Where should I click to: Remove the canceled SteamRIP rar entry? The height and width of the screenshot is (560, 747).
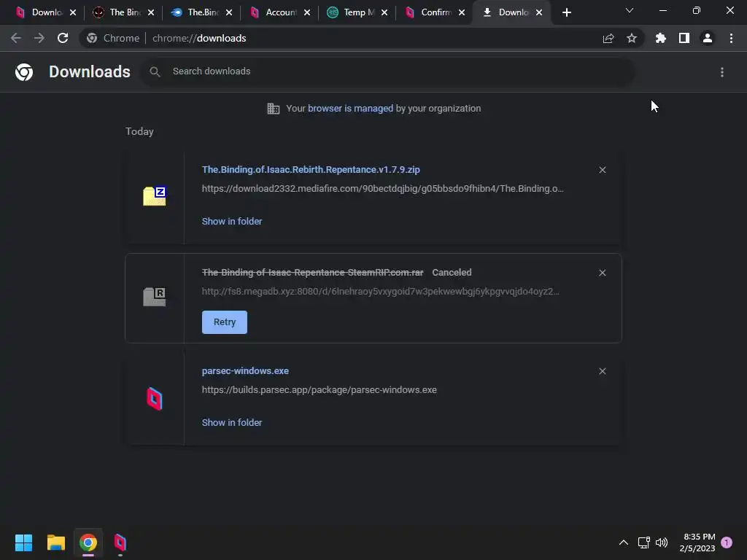tap(602, 273)
